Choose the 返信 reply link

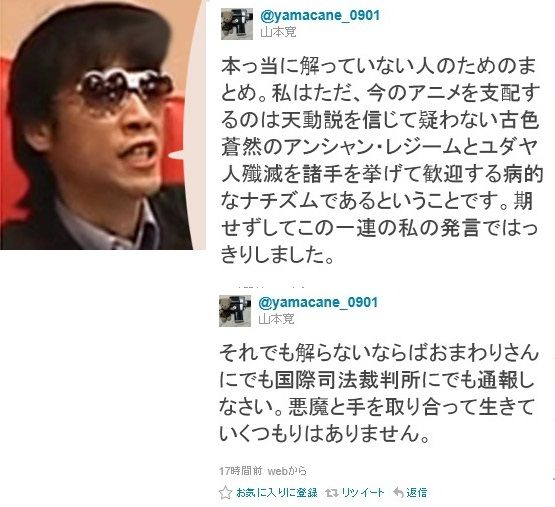pyautogui.click(x=417, y=492)
